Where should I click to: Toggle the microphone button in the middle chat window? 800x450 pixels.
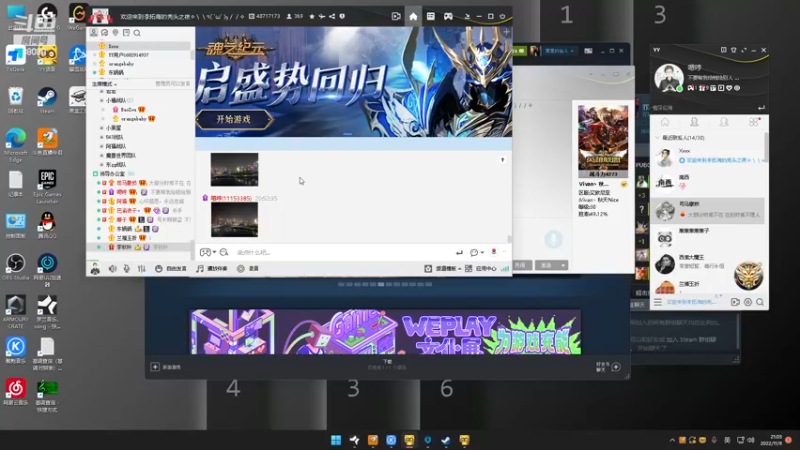click(x=553, y=239)
